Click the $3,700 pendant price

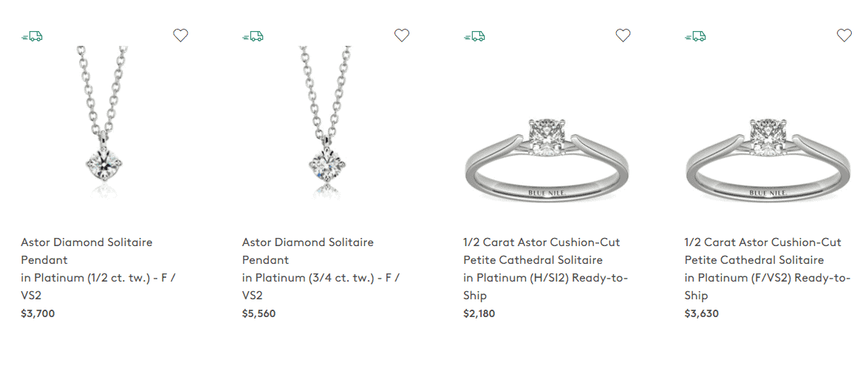point(38,313)
